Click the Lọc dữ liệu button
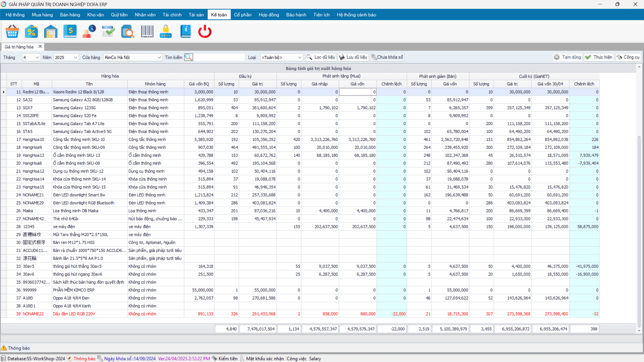Viewport: 644px width, 362px height. pyautogui.click(x=321, y=57)
